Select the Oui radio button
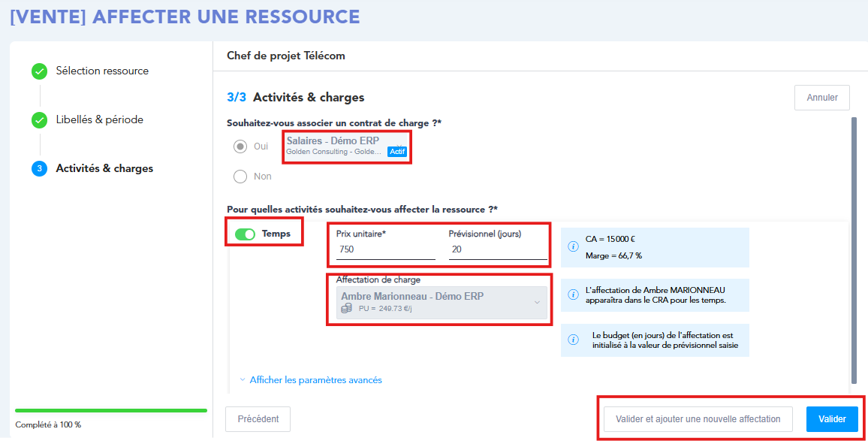Screen dimensions: 868x441 click(x=240, y=146)
